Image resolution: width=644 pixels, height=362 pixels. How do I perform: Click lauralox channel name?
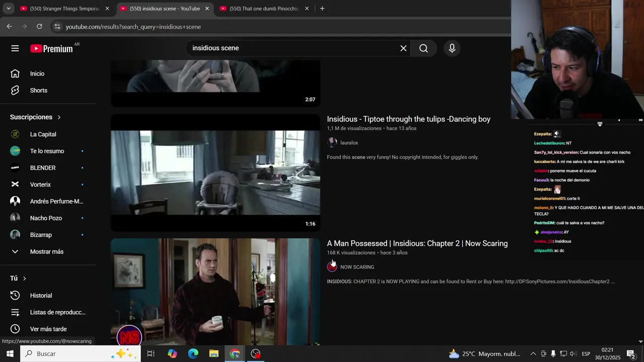349,143
